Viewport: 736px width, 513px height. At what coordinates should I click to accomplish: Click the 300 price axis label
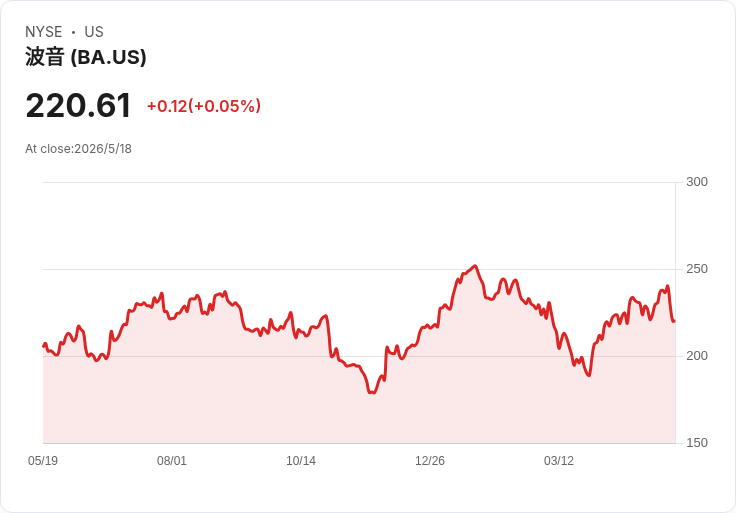[x=697, y=182]
